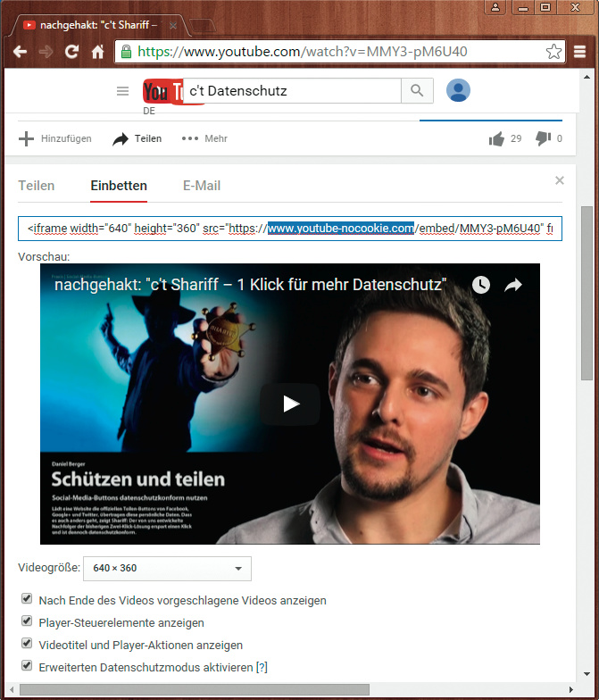The height and width of the screenshot is (700, 599).
Task: Click the horizontal scrollbar thumb
Action: coord(195,689)
